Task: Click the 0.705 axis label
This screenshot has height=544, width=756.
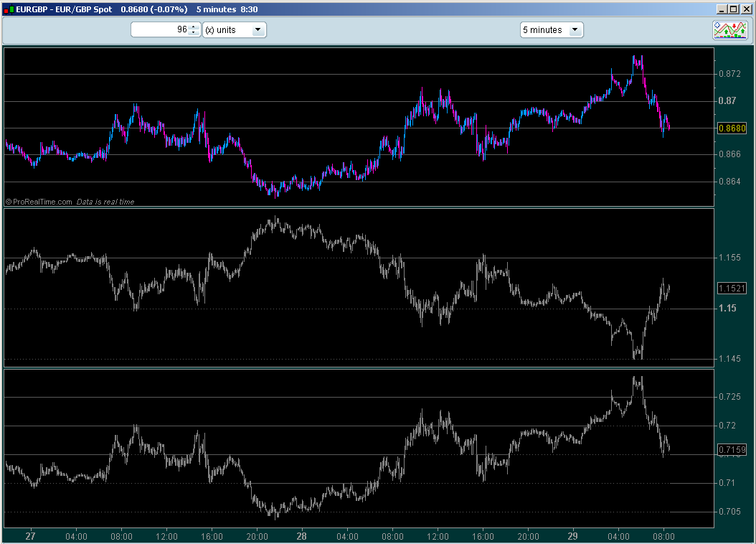Action: (x=729, y=512)
